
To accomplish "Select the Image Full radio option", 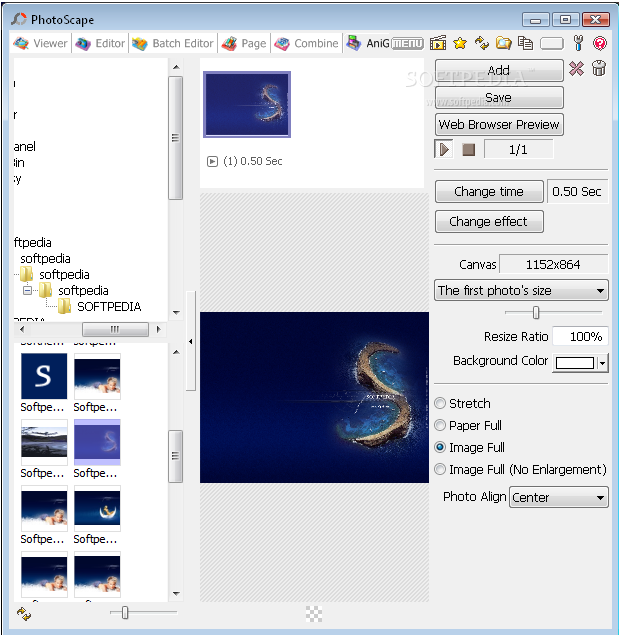I will (440, 447).
